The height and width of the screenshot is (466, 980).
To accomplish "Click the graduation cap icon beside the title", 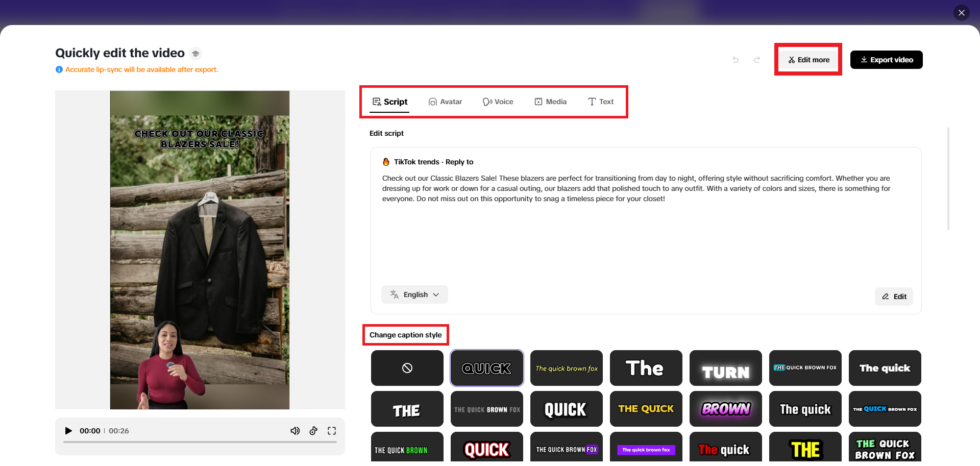I will pyautogui.click(x=195, y=53).
